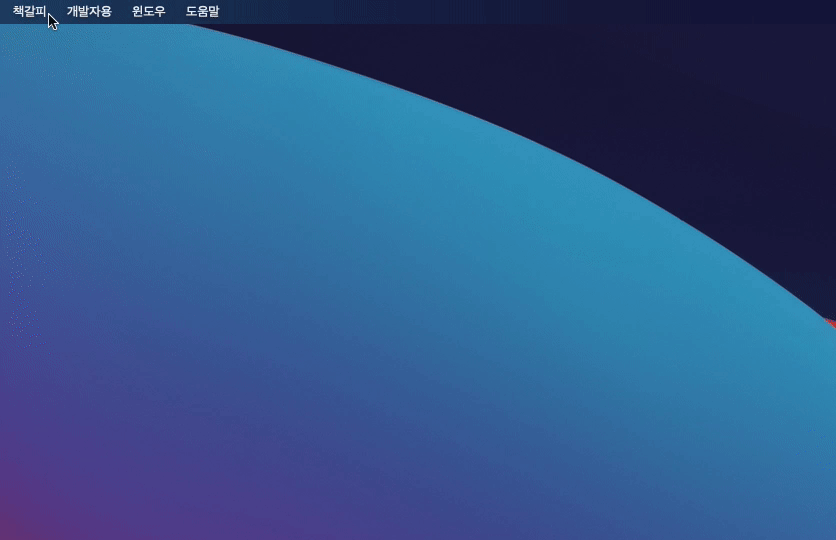The width and height of the screenshot is (836, 540).
Task: Open the 도움말 menu
Action: [x=203, y=11]
